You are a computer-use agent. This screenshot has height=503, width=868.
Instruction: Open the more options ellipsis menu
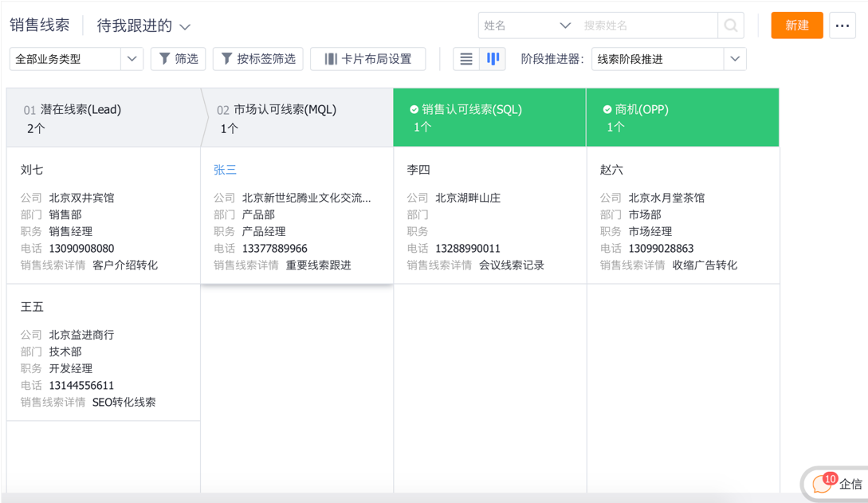pos(842,26)
